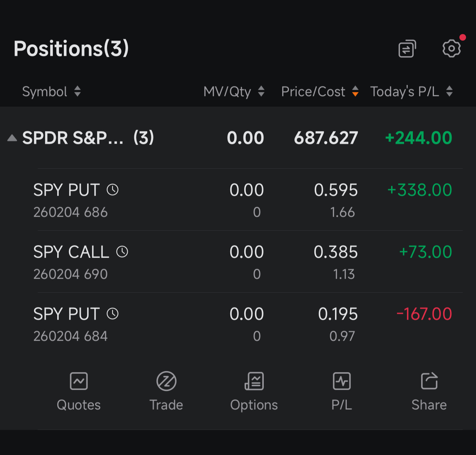Select the Today's P/L column header
This screenshot has height=455, width=476.
405,92
